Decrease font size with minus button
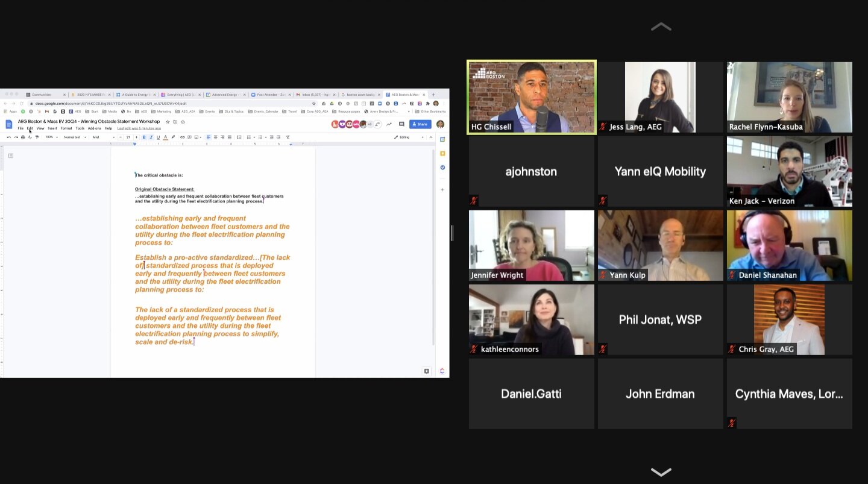This screenshot has width=868, height=484. coord(121,137)
